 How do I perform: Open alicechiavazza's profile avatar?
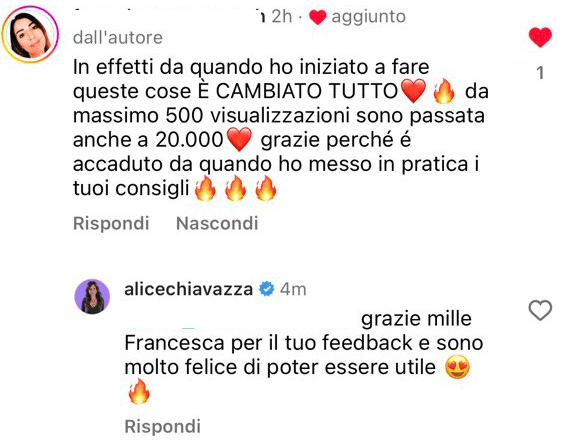coord(92,297)
